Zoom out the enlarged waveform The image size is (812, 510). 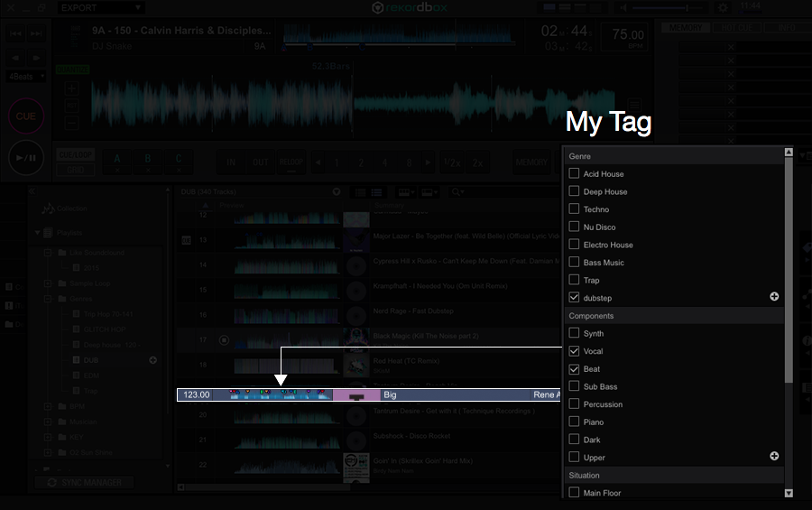click(71, 123)
